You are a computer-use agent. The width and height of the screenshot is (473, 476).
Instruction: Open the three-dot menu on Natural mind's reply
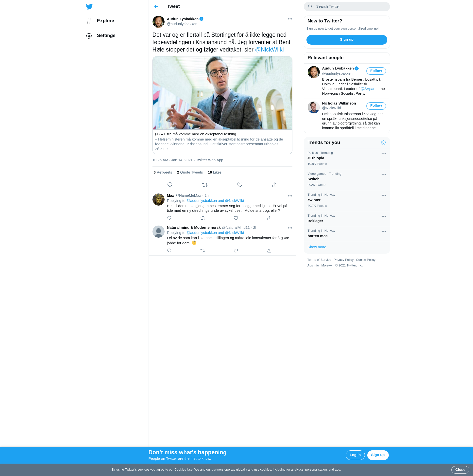[290, 228]
